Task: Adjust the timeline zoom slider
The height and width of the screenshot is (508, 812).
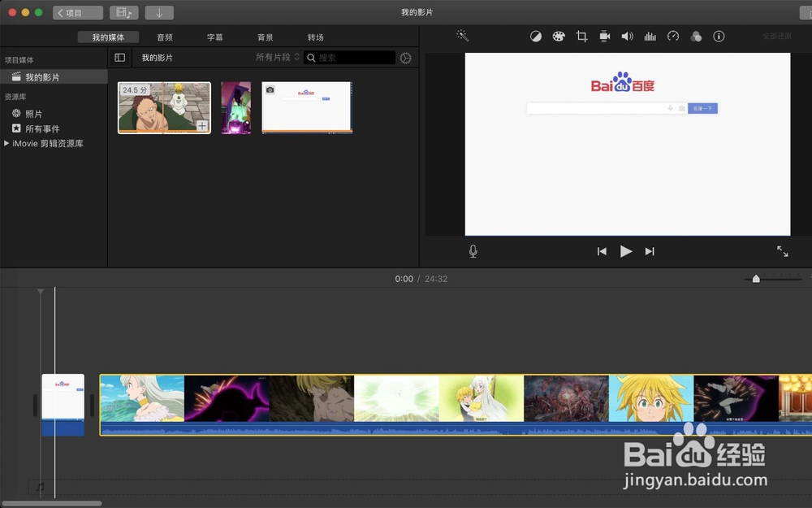Action: [x=756, y=279]
